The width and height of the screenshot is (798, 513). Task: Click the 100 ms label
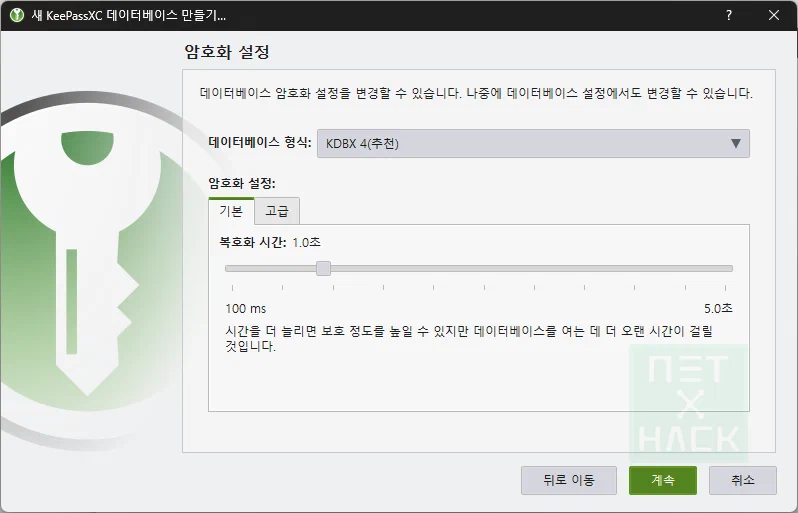246,308
